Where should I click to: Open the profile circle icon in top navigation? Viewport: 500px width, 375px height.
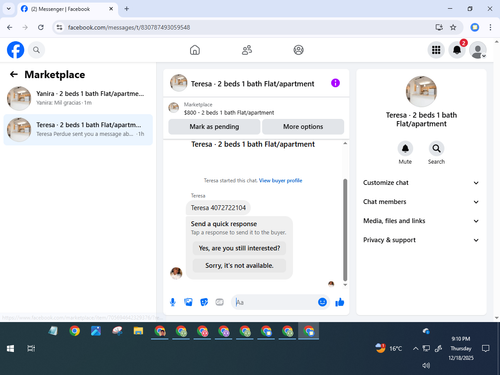click(298, 50)
